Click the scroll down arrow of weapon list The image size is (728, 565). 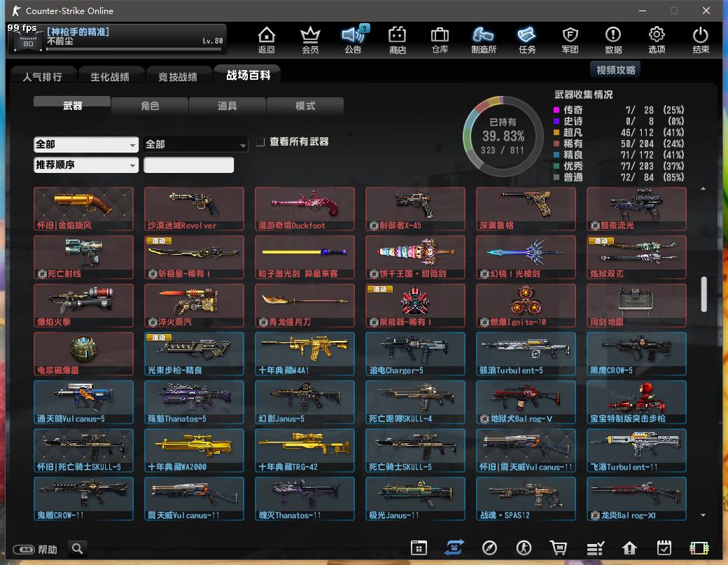[703, 515]
